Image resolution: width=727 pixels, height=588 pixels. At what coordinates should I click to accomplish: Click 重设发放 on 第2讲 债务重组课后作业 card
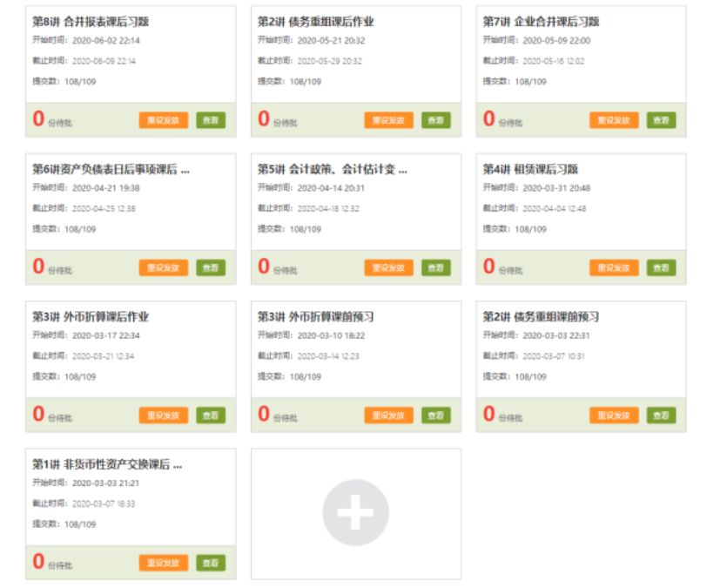(x=388, y=120)
